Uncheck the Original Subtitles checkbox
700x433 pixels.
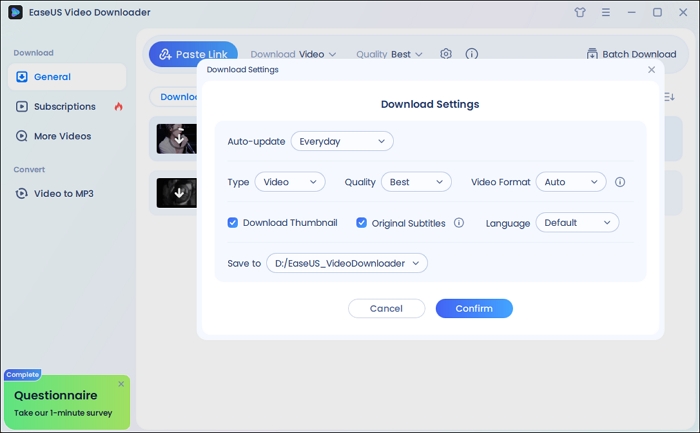click(x=361, y=222)
